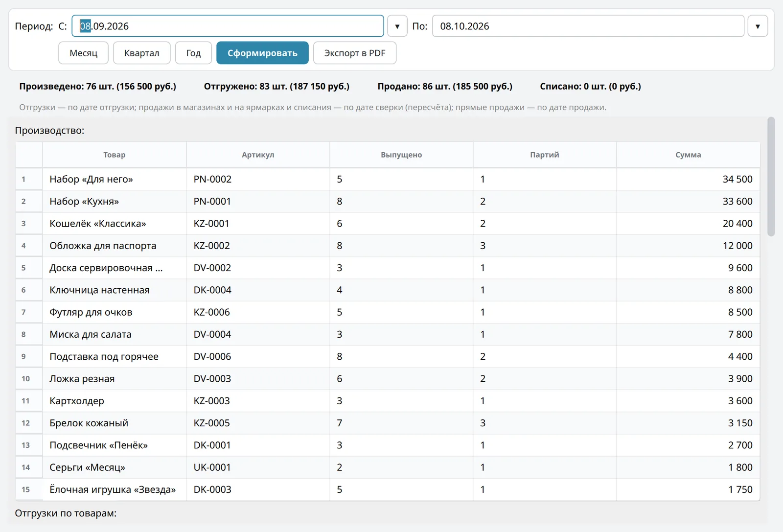Image resolution: width=783 pixels, height=532 pixels.
Task: Select the row Набор «Кухня»
Action: (388, 201)
